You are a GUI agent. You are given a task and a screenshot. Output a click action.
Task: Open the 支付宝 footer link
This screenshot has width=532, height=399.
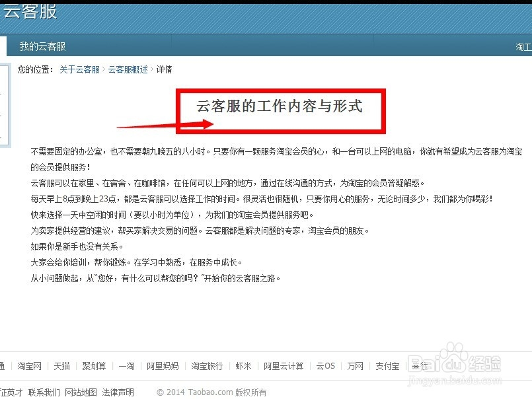(387, 366)
